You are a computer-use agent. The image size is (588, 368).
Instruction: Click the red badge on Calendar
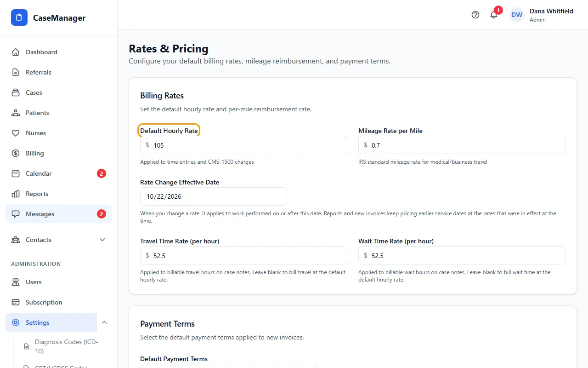(x=102, y=173)
